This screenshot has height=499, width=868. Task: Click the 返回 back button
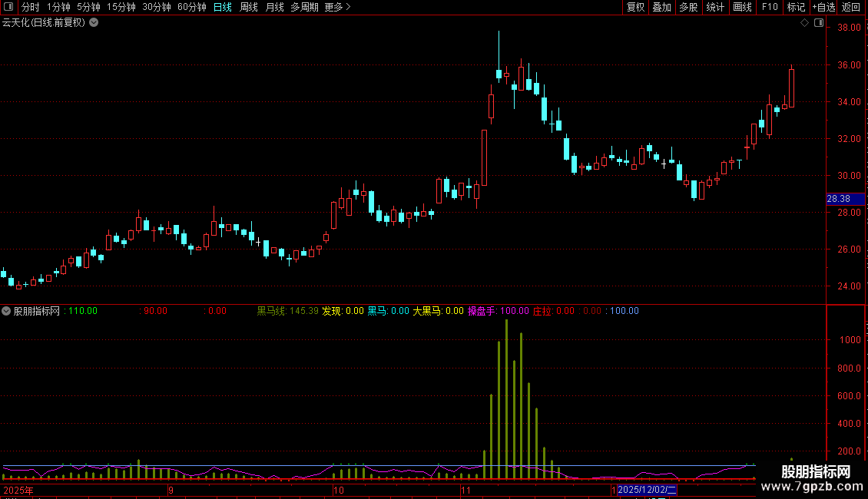[x=851, y=7]
